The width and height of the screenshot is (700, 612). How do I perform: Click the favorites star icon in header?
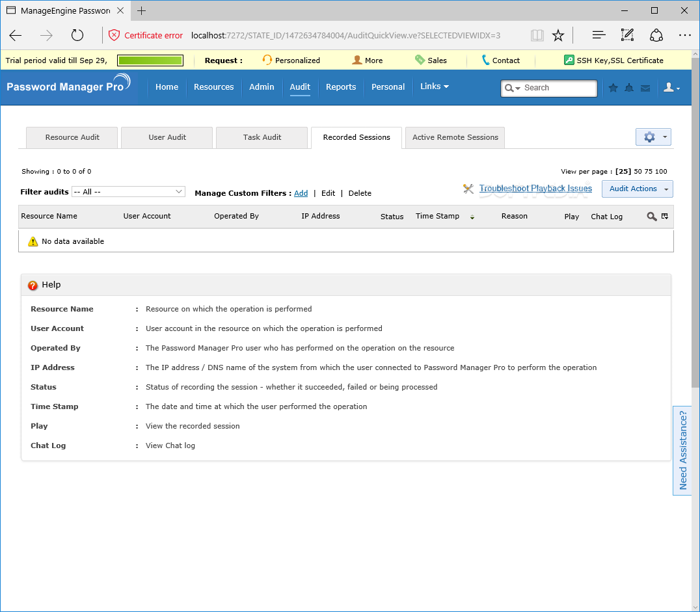coord(613,88)
